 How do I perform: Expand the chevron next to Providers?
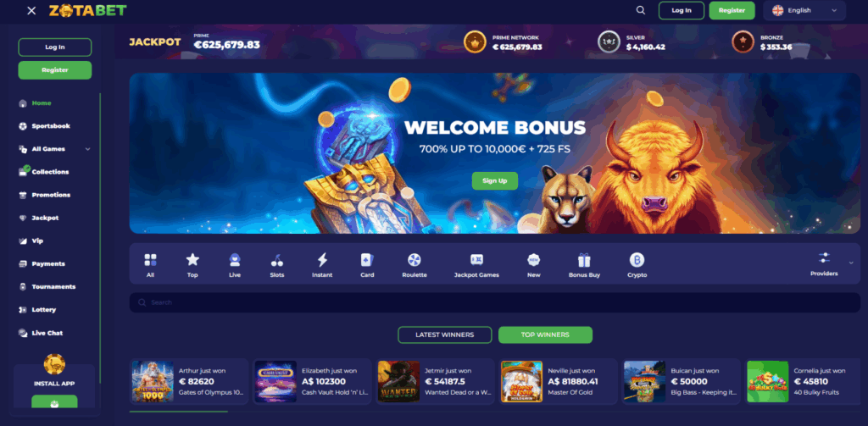(x=851, y=263)
